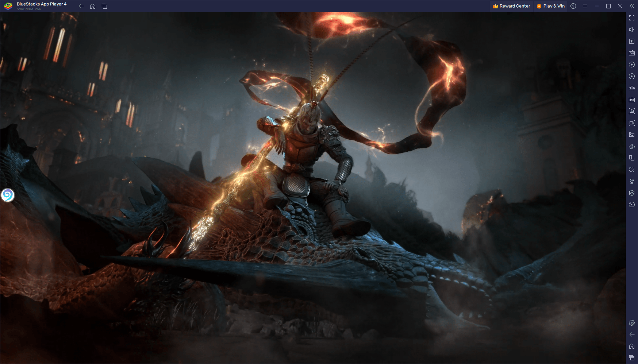The height and width of the screenshot is (364, 638).
Task: Minimize the BlueStacks window
Action: 597,6
